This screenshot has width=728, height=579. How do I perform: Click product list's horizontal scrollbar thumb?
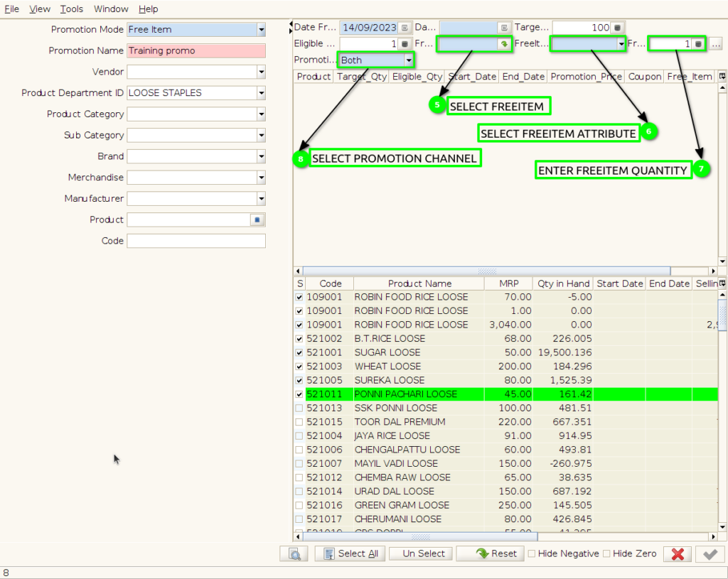coord(420,537)
